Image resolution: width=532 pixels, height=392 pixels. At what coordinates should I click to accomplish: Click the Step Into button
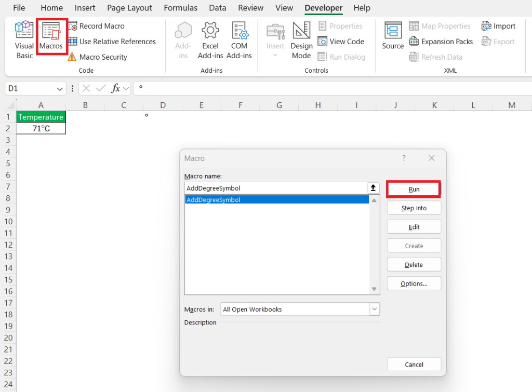point(414,207)
